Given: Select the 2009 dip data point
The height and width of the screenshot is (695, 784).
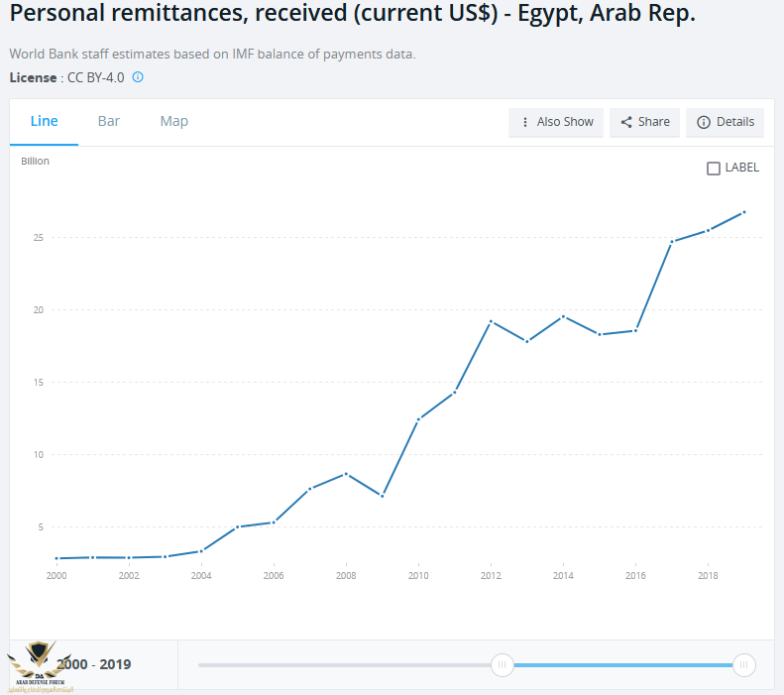Looking at the screenshot, I should click(382, 496).
